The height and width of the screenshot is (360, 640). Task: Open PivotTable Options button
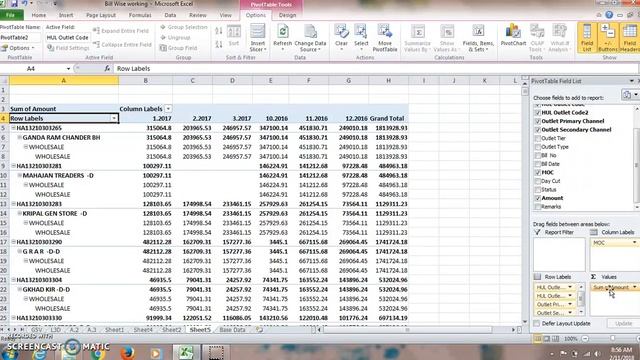(x=18, y=48)
